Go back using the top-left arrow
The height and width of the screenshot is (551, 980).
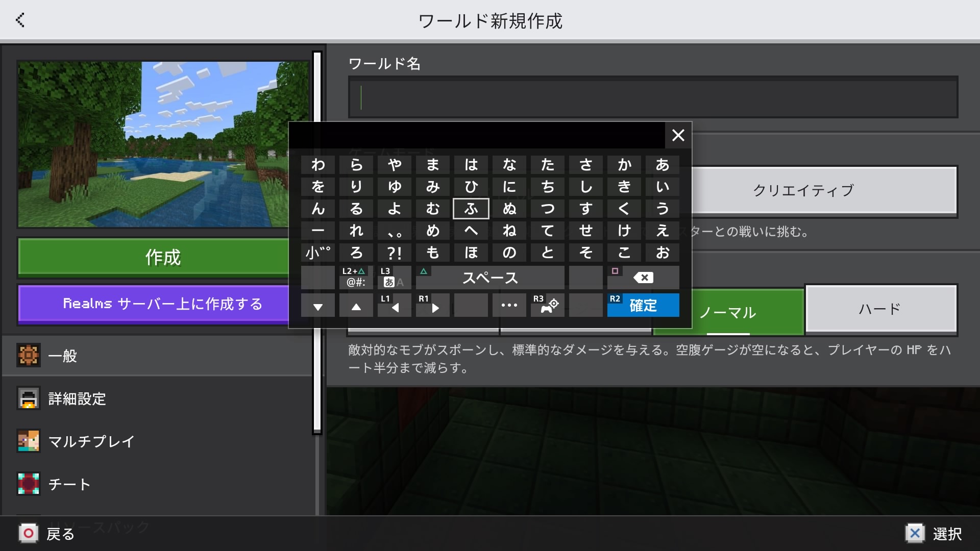20,20
